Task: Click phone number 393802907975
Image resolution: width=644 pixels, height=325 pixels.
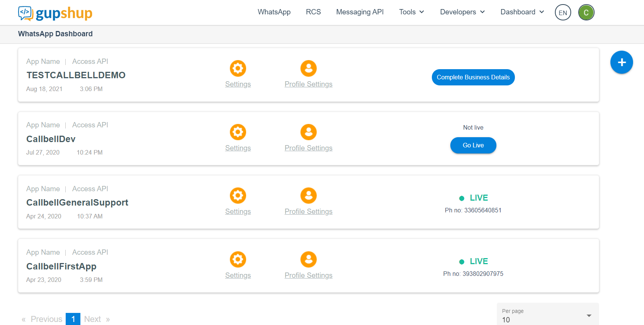Action: [483, 274]
